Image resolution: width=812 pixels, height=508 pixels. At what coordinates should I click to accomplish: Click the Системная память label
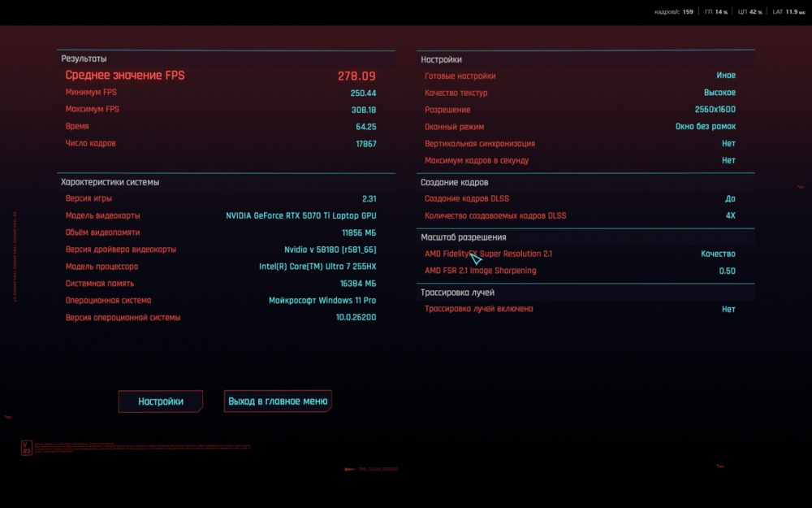pos(99,284)
